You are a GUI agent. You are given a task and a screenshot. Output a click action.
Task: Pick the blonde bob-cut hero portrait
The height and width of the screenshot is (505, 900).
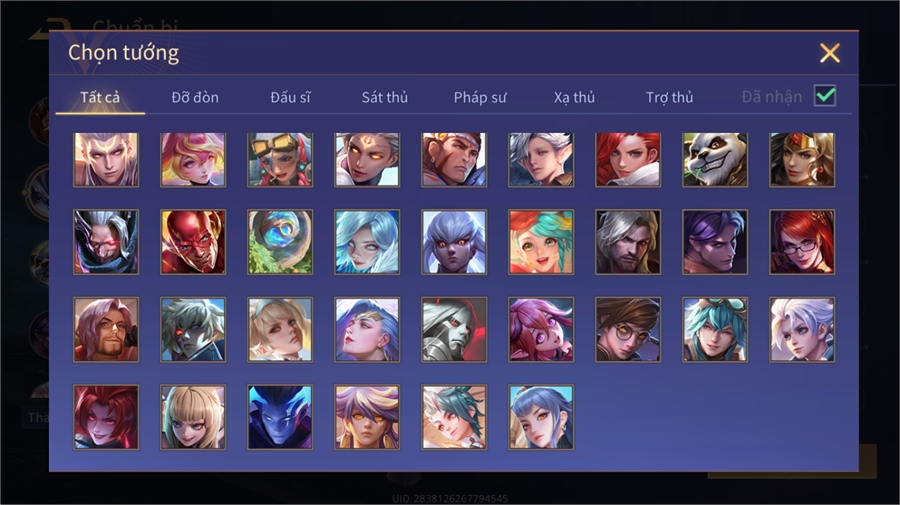click(193, 417)
